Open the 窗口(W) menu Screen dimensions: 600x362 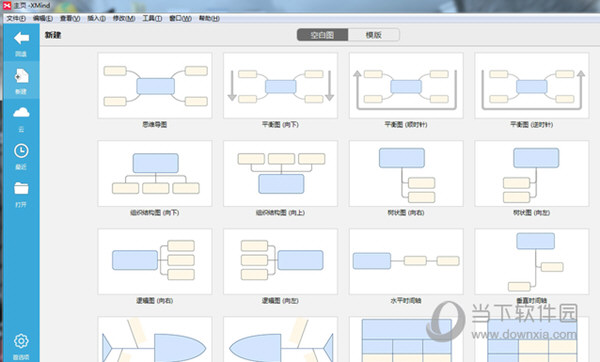[181, 18]
